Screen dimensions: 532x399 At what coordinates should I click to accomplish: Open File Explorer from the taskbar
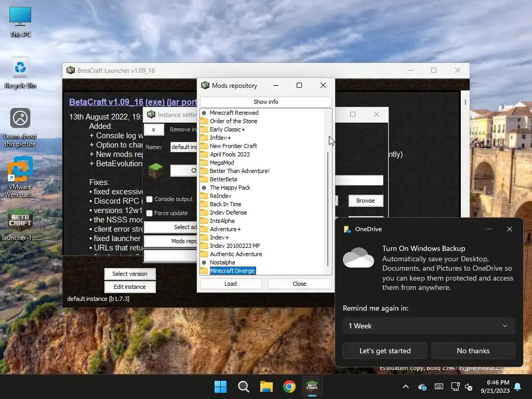point(267,387)
